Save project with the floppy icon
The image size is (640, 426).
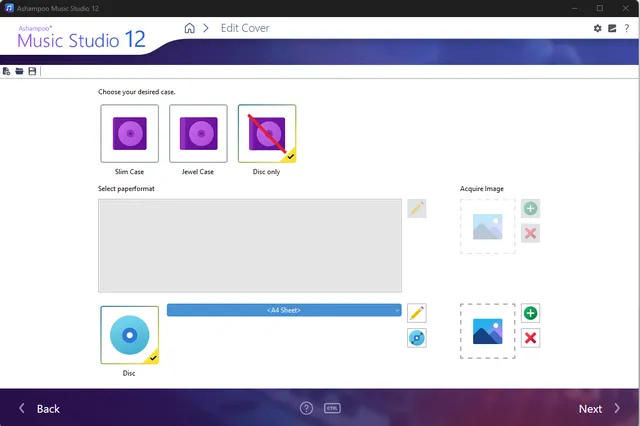pos(32,71)
